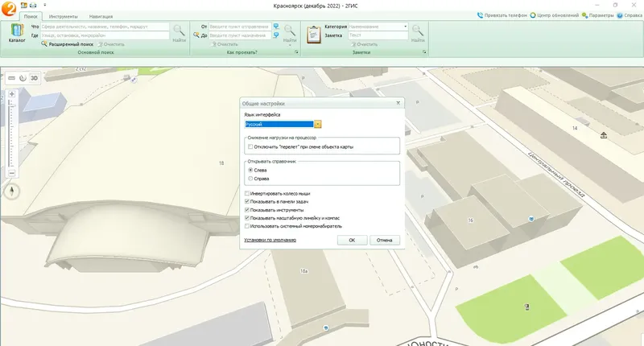The image size is (644, 346).
Task: Check Отключить "перелет" при смене объекта
Action: point(250,146)
